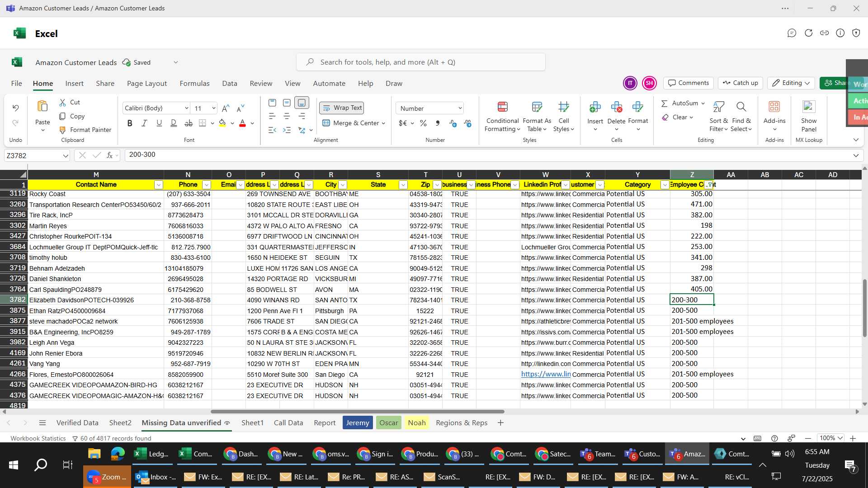Open the Calibri font name dropdown

[186, 108]
